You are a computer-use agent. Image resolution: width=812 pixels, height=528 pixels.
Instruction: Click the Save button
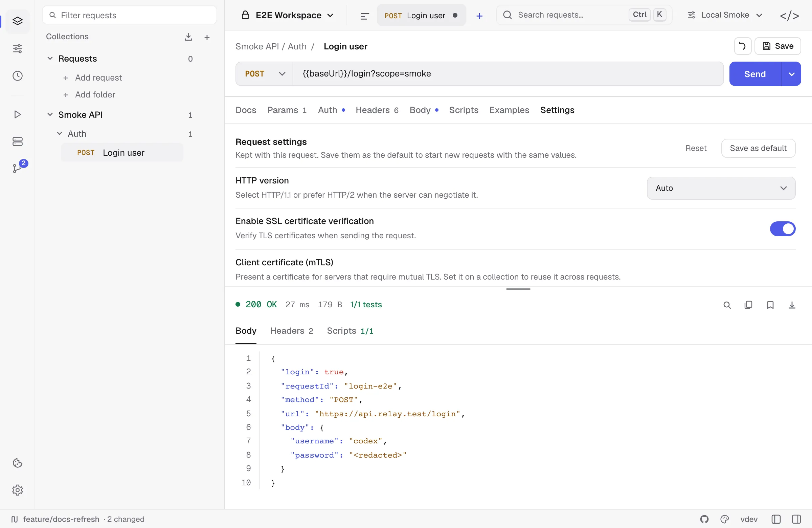(x=777, y=46)
